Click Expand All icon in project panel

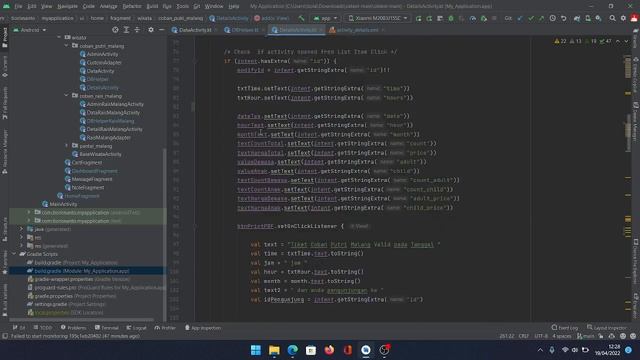tap(126, 30)
